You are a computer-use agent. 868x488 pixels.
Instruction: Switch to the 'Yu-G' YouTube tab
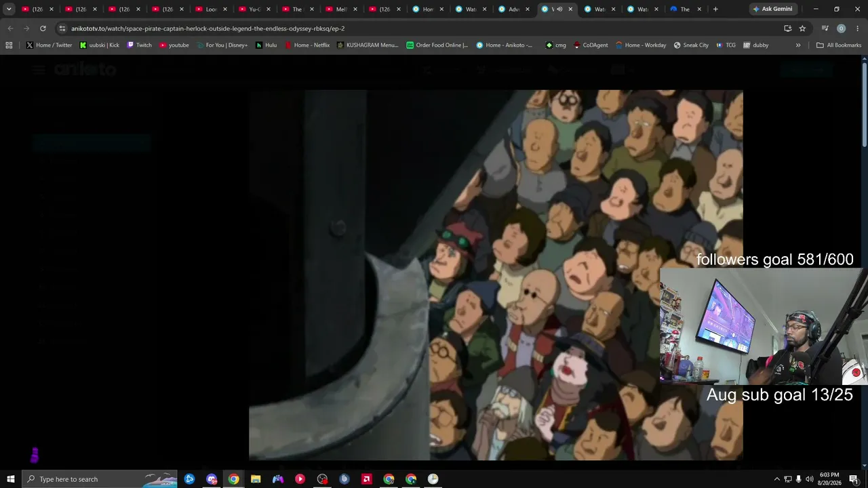254,9
